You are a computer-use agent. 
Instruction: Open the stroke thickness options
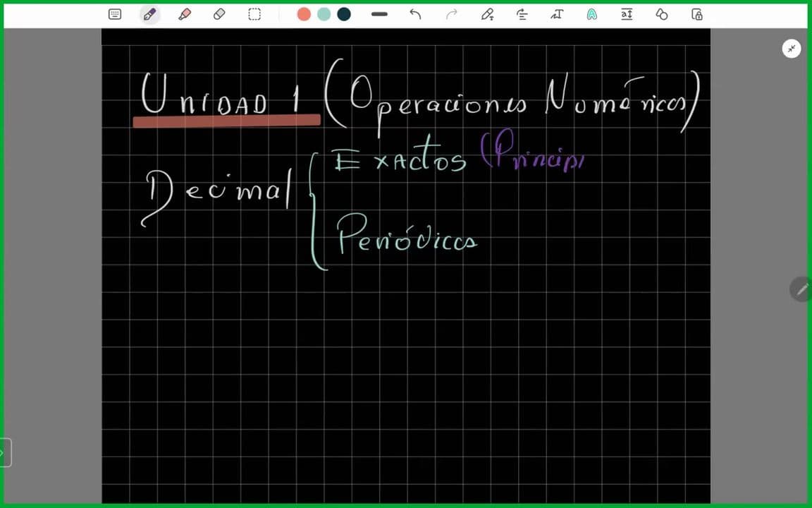click(x=379, y=14)
